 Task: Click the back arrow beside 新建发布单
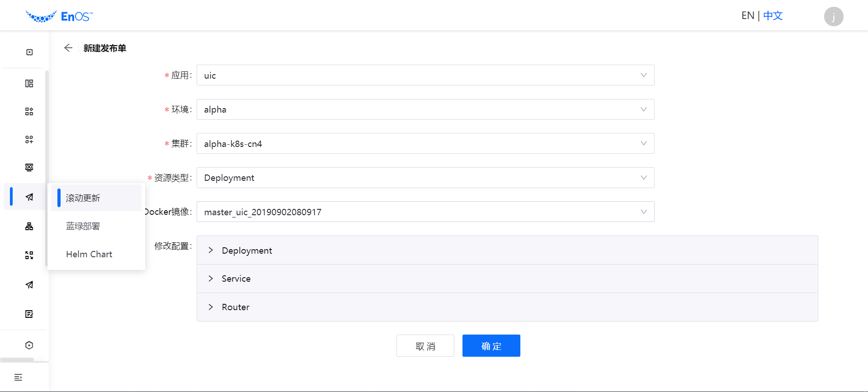[68, 48]
